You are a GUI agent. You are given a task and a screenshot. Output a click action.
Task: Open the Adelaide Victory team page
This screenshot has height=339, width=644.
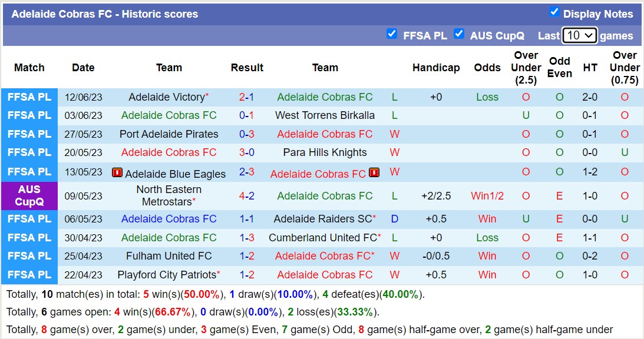[x=166, y=97]
